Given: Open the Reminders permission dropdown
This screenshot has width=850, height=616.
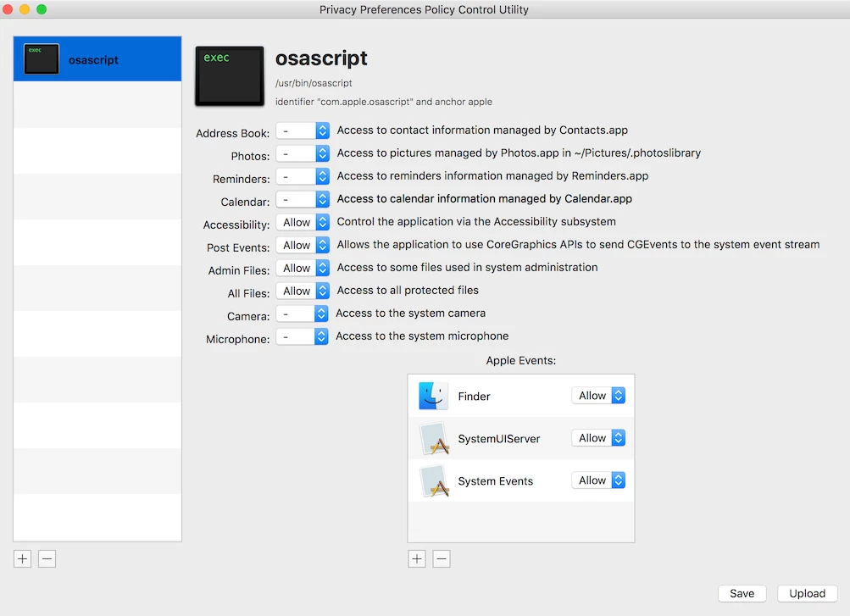Looking at the screenshot, I should (303, 176).
